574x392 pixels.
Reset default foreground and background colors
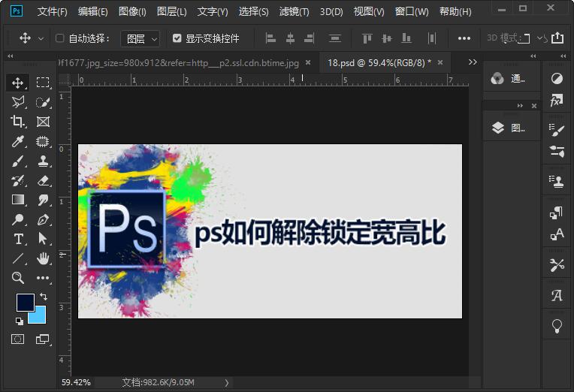[x=20, y=321]
